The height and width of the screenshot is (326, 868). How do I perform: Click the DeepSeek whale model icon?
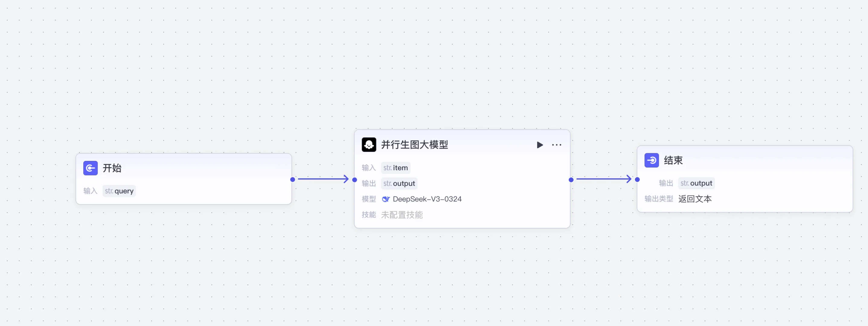coord(386,199)
